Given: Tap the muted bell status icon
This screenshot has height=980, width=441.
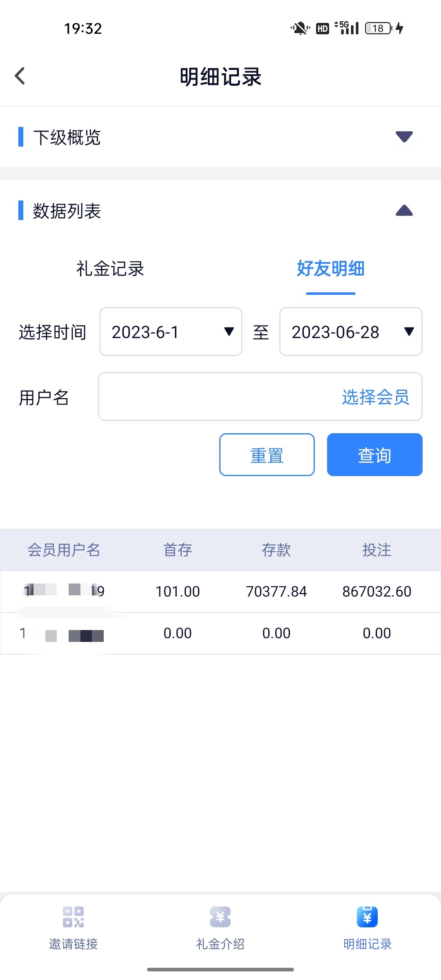Looking at the screenshot, I should coord(300,29).
